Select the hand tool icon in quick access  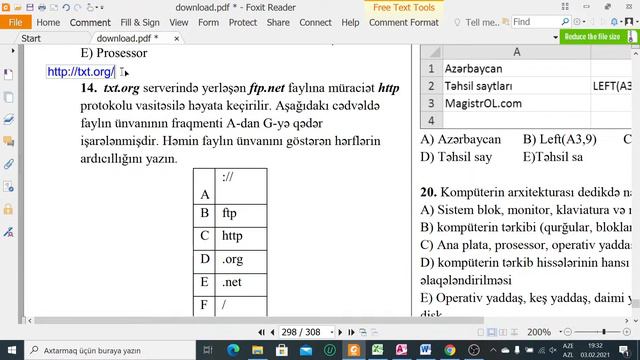coord(90,7)
